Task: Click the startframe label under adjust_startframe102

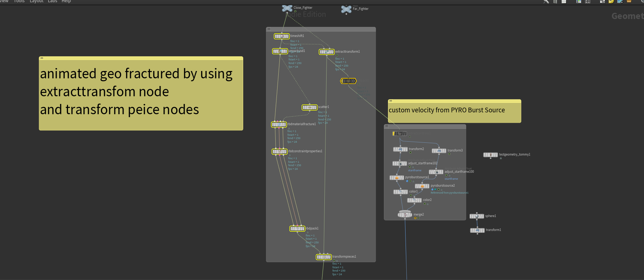Action: click(x=415, y=171)
